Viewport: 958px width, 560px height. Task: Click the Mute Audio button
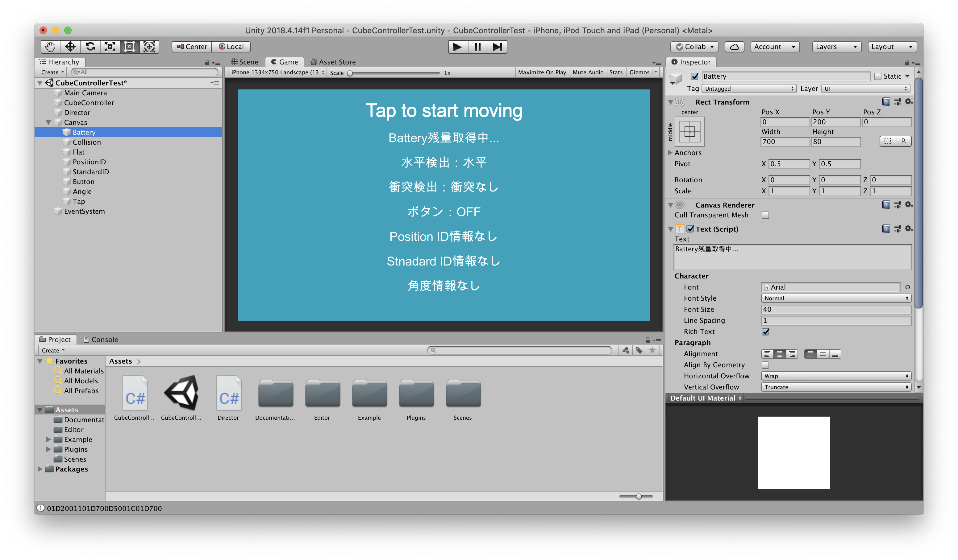click(x=588, y=72)
